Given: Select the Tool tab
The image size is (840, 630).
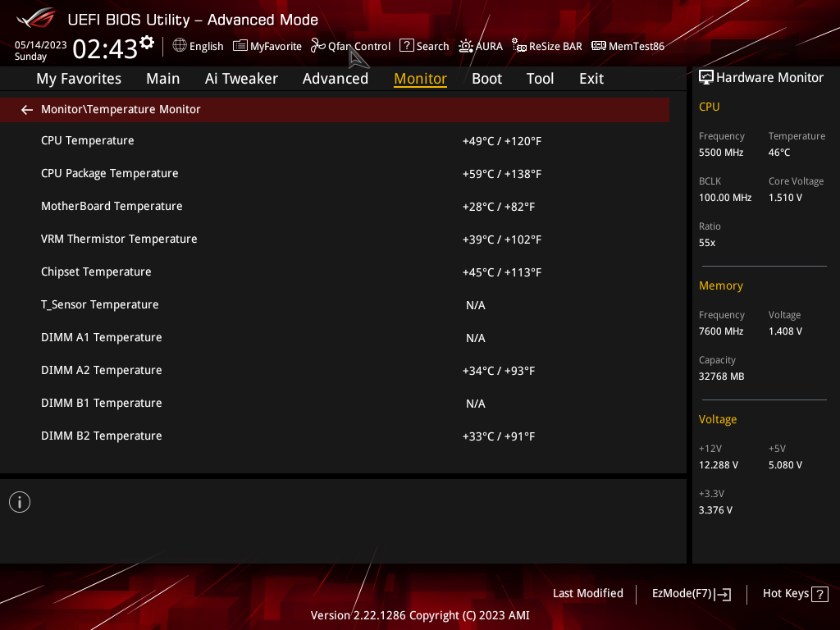Looking at the screenshot, I should [x=540, y=79].
